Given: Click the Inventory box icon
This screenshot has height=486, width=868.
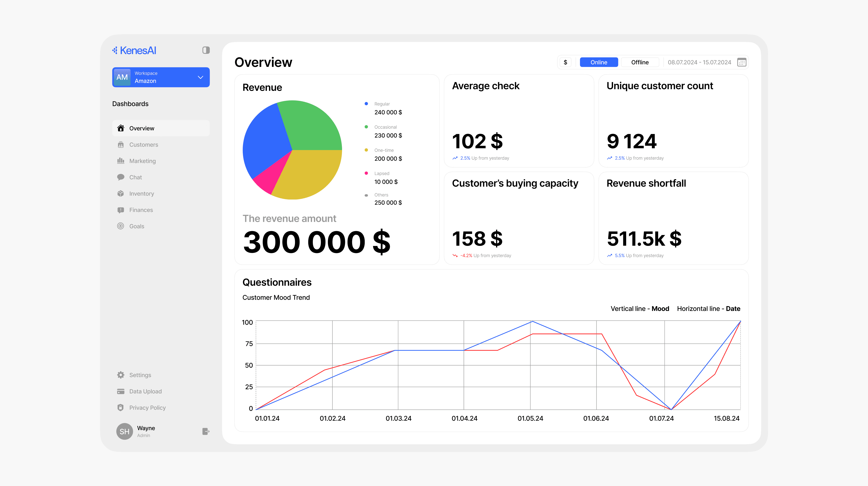Looking at the screenshot, I should (x=121, y=193).
